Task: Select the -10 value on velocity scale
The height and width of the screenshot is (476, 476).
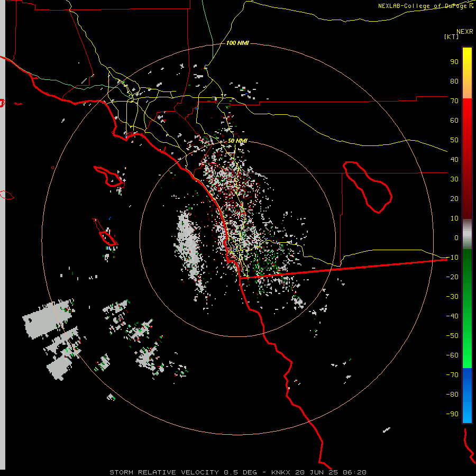Action: (x=452, y=258)
